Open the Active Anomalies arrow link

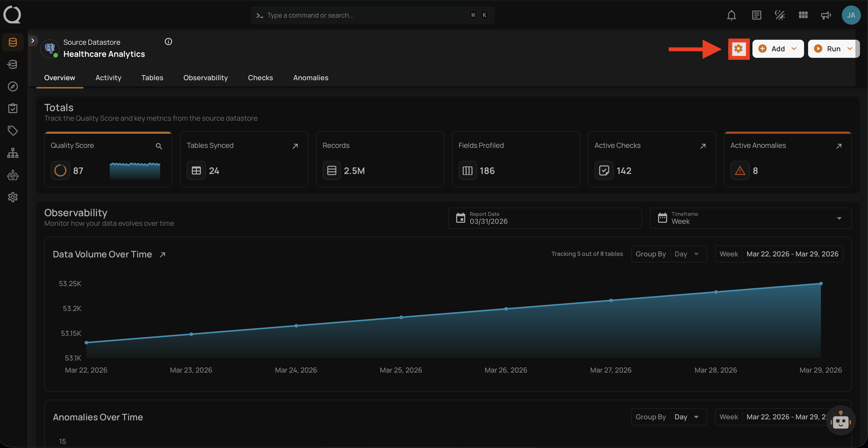(x=839, y=146)
